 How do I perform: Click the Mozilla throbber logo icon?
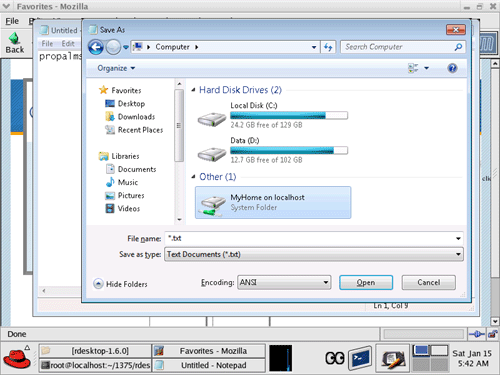pos(487,44)
